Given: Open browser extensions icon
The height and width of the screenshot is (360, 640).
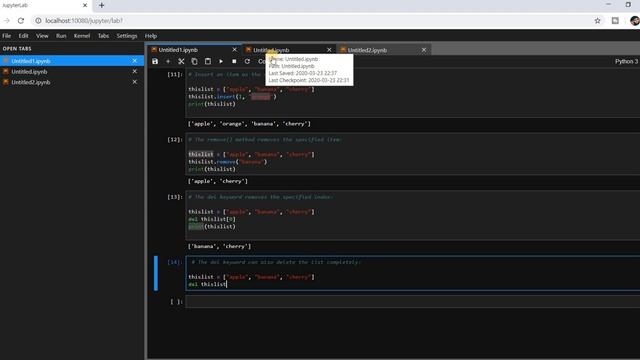Looking at the screenshot, I should coord(615,20).
